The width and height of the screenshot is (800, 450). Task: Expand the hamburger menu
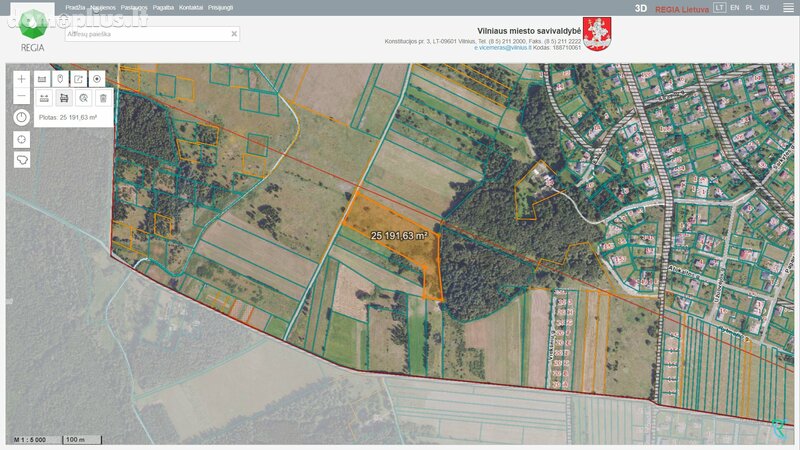pyautogui.click(x=788, y=8)
